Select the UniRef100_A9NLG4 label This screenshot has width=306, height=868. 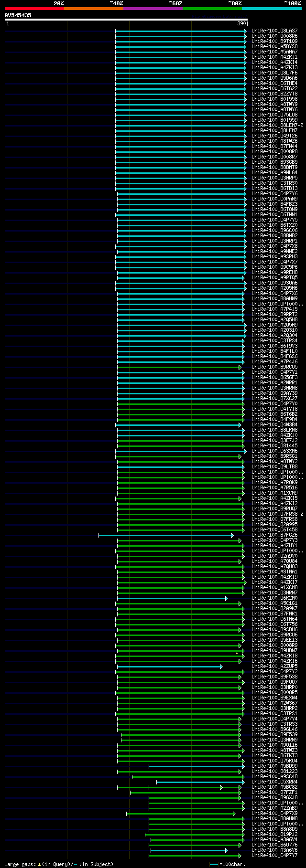tap(274, 173)
